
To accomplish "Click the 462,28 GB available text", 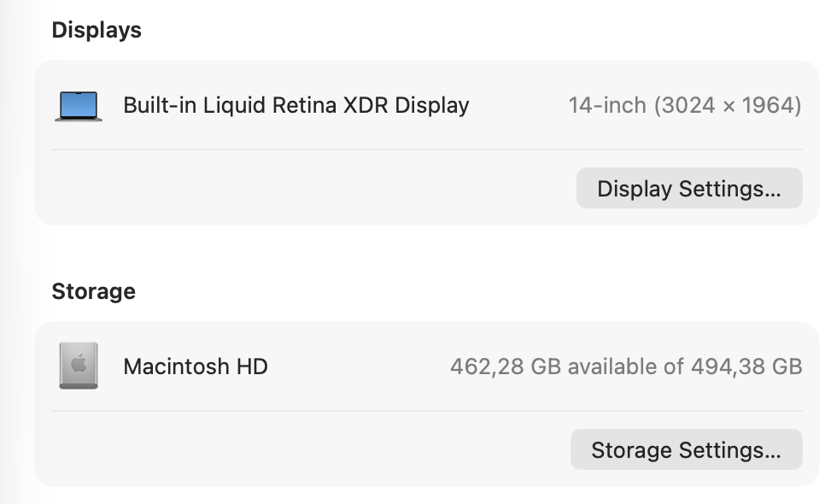I will [502, 366].
